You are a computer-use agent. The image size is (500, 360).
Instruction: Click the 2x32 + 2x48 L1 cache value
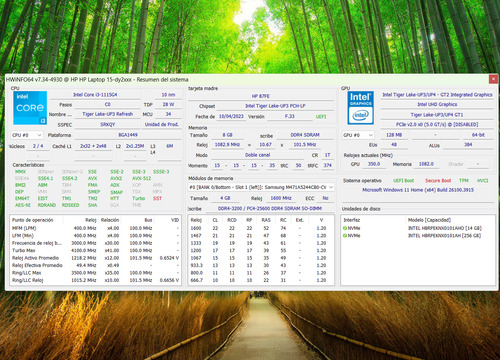(93, 146)
